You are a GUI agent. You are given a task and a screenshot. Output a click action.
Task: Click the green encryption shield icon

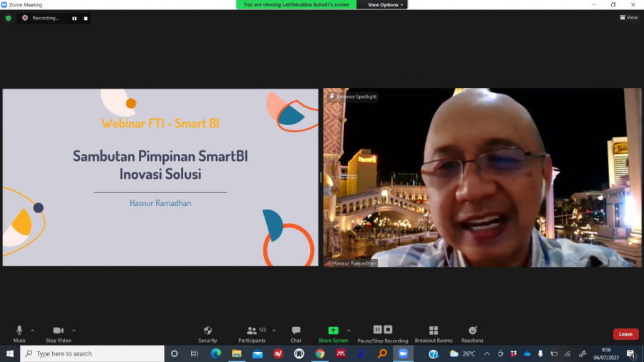click(9, 18)
